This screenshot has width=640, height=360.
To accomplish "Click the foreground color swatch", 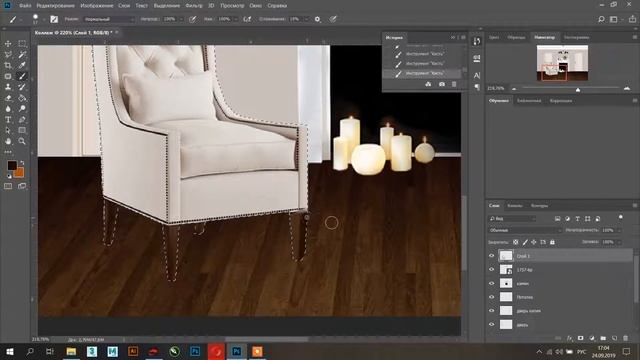I will pyautogui.click(x=11, y=165).
